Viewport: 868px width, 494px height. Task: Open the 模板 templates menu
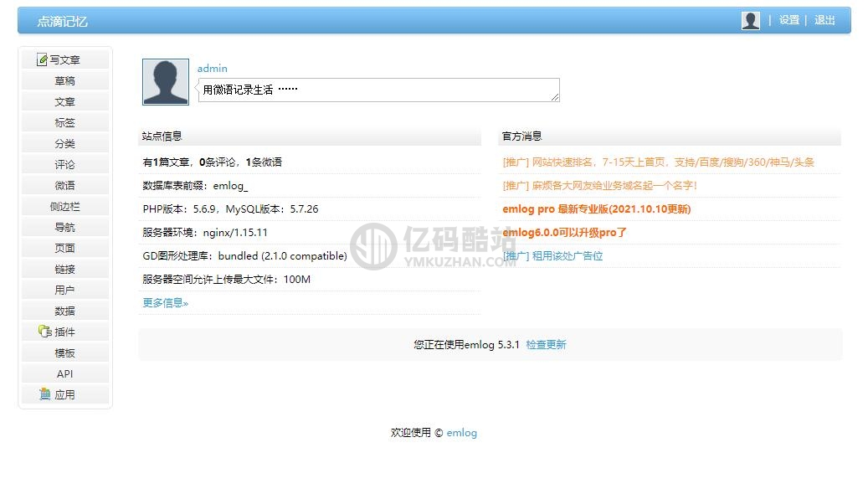click(64, 352)
